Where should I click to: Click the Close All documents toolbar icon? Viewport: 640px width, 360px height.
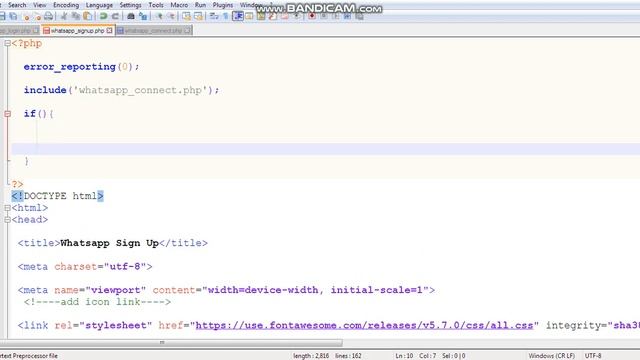tap(38, 16)
